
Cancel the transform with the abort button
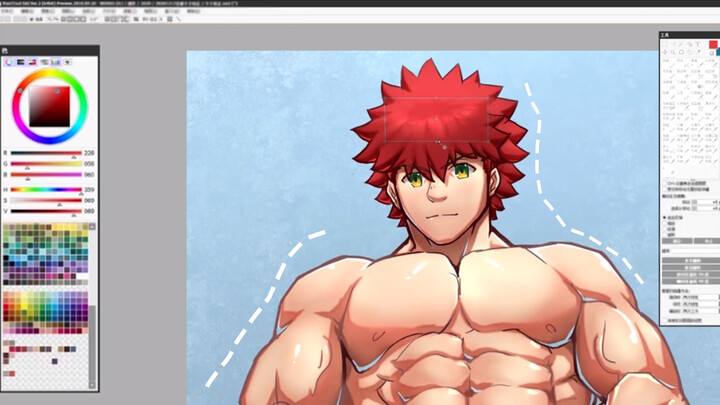(x=707, y=241)
